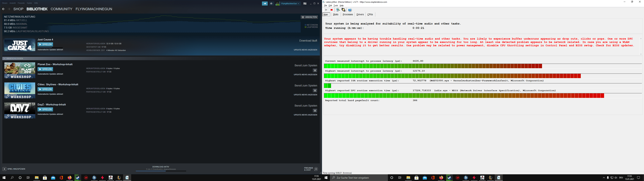Select the LatencyMon Main tab
This screenshot has height=181, width=644.
[326, 15]
